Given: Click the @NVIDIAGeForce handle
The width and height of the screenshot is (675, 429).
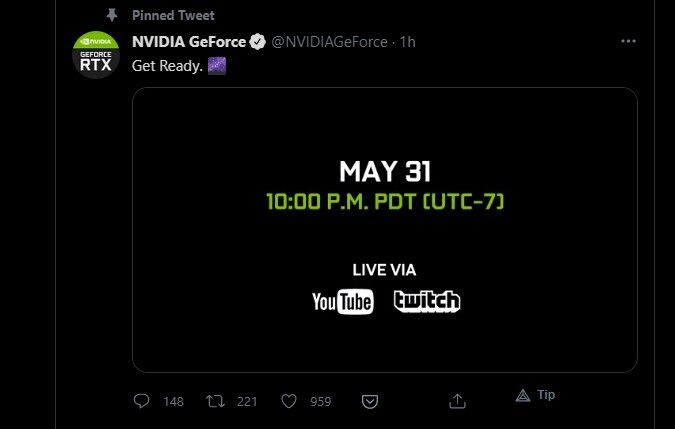Looking at the screenshot, I should pyautogui.click(x=329, y=42).
